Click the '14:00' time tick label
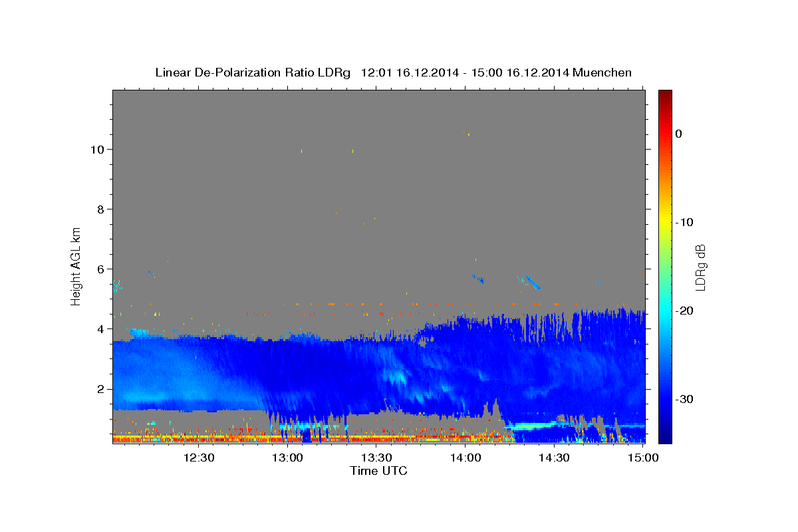 click(465, 458)
